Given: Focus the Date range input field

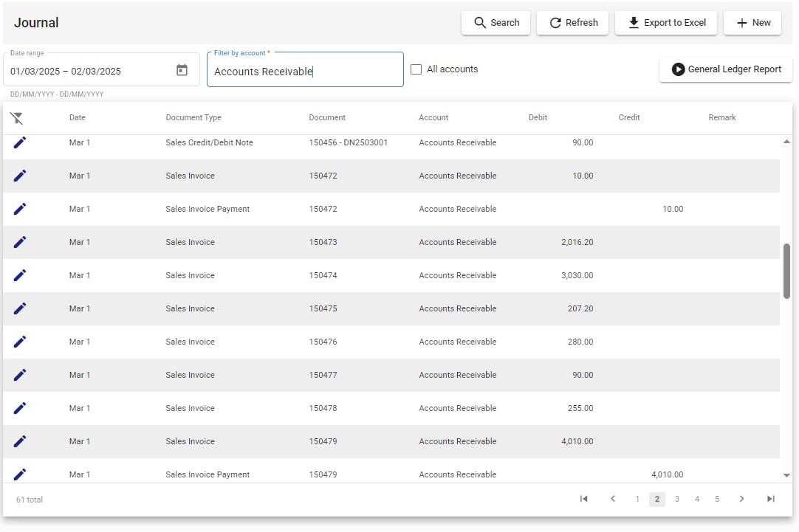Looking at the screenshot, I should point(91,72).
